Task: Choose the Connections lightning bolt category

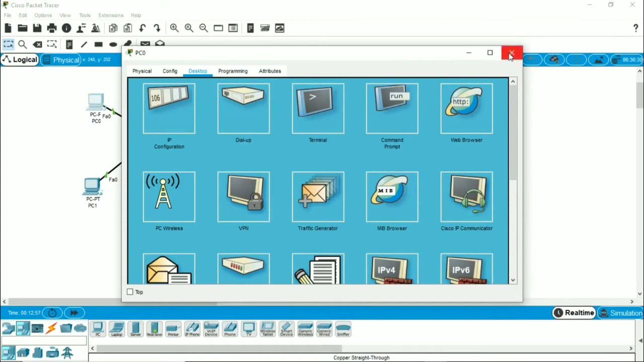Action: click(x=51, y=328)
